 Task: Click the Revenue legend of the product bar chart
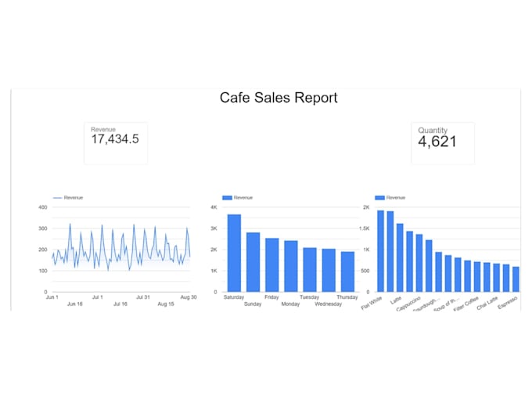(x=390, y=197)
